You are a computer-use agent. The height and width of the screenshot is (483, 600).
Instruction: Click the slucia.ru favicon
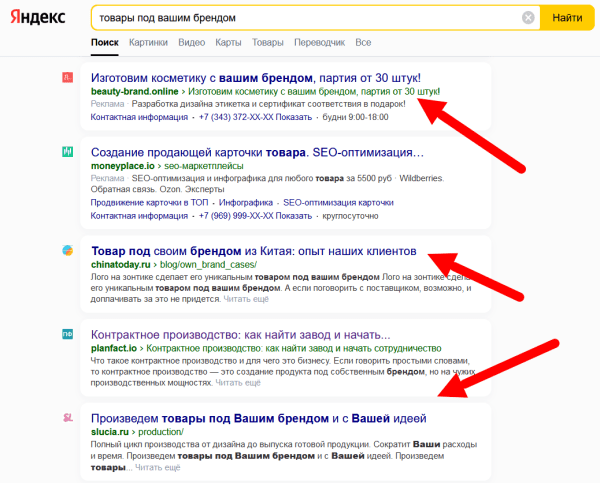tap(67, 417)
